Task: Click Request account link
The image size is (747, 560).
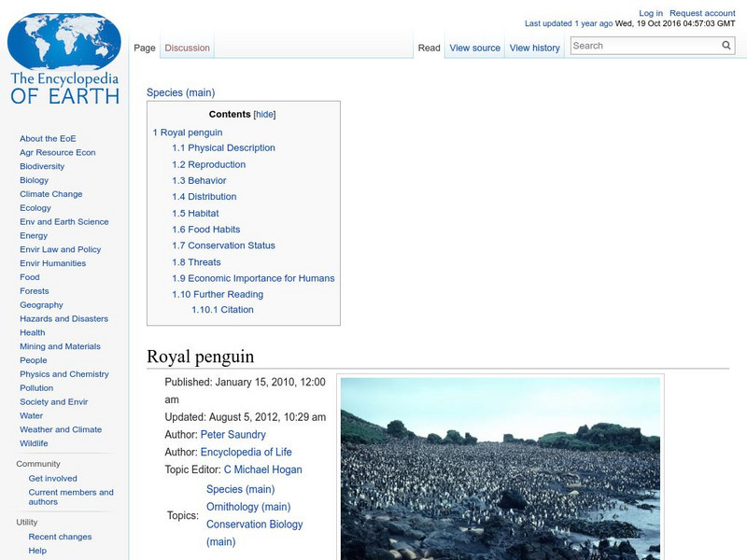Action: [702, 13]
